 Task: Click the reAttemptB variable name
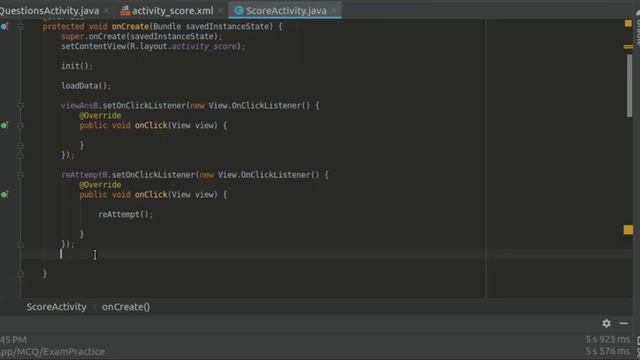tap(84, 175)
